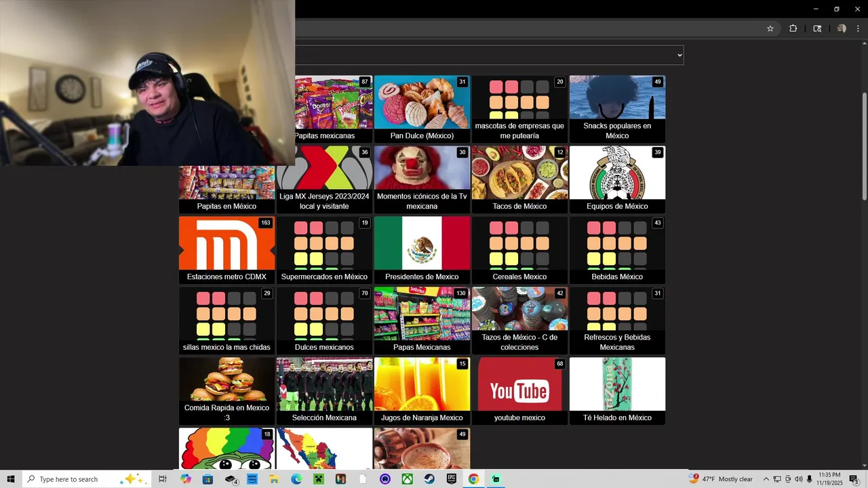Open the search tabs icon beside extensions
Viewport: 868px width, 488px height.
(x=817, y=28)
